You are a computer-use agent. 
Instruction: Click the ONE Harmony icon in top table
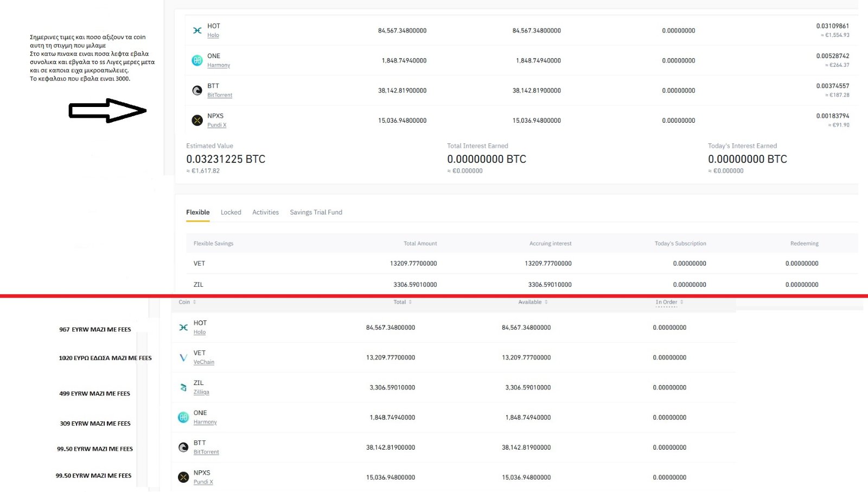[x=197, y=60]
